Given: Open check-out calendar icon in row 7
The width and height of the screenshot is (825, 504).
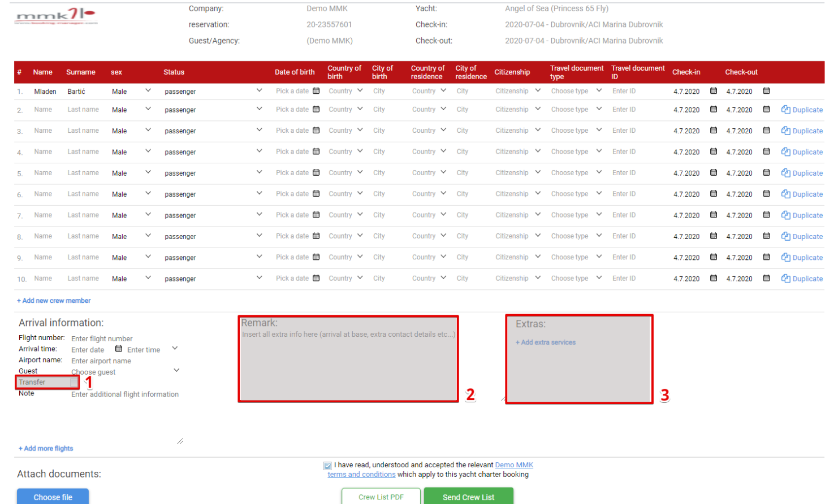Looking at the screenshot, I should pos(766,215).
